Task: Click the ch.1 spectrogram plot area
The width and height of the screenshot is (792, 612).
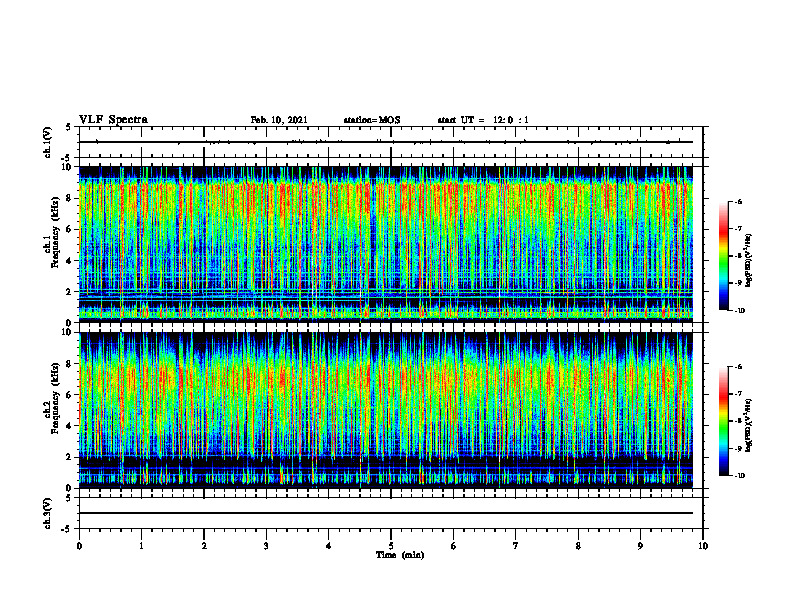Action: pyautogui.click(x=386, y=244)
